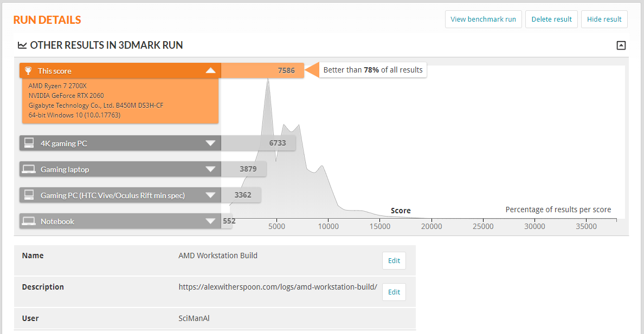Click the laptop icon for Notebook
This screenshot has height=334, width=644.
[29, 221]
